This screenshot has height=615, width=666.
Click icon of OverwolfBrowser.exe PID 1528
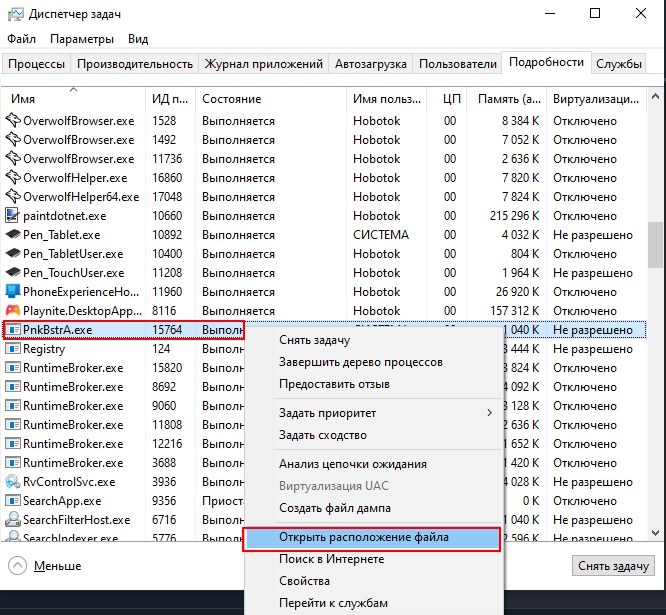pyautogui.click(x=12, y=121)
